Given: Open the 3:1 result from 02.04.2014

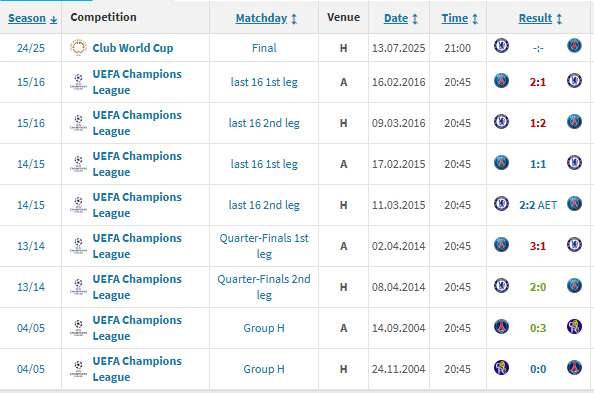Looking at the screenshot, I should [x=538, y=246].
